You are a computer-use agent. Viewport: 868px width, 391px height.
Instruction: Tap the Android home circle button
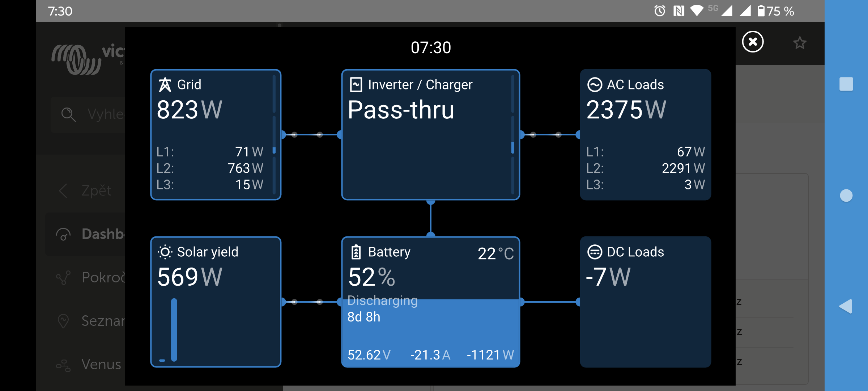(x=846, y=196)
